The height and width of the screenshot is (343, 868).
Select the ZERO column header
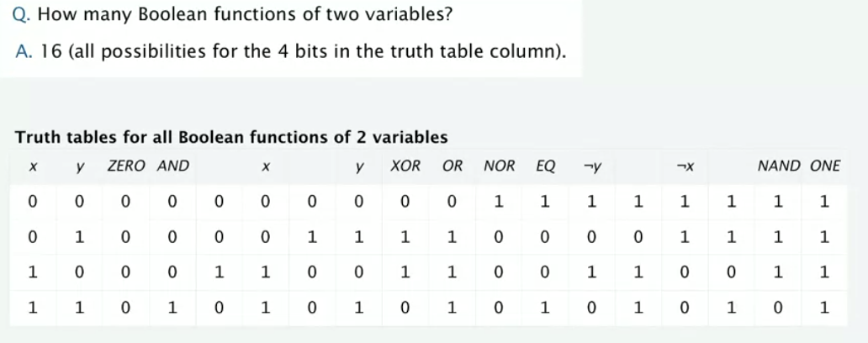tap(127, 166)
